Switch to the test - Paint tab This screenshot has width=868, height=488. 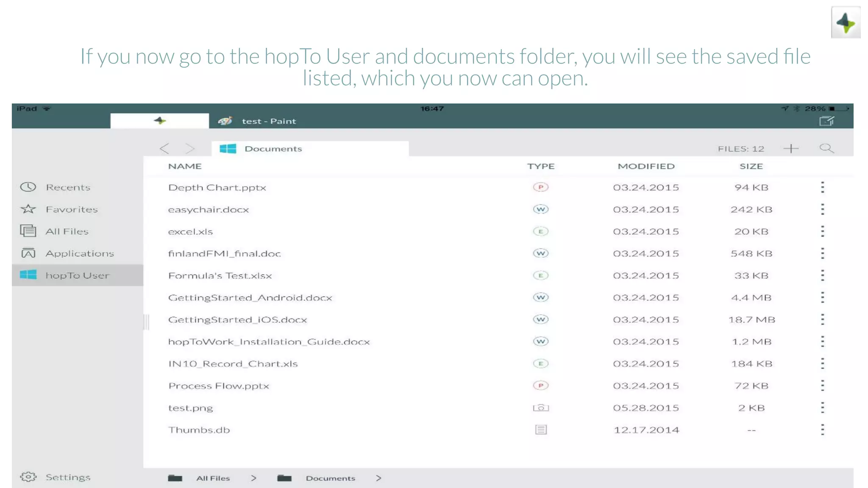(x=257, y=121)
